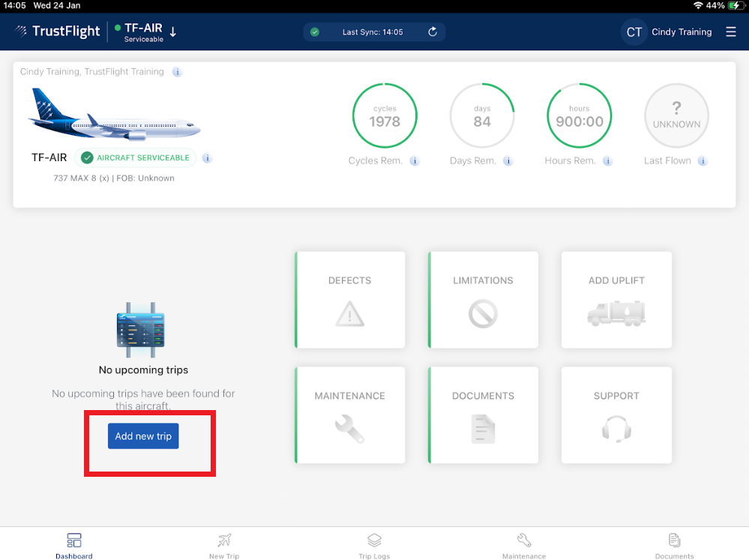Viewport: 749px width, 560px height.
Task: Switch to the Trip Logs tab
Action: [374, 546]
